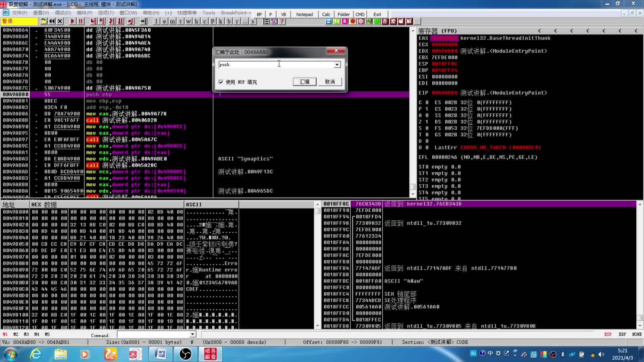Open the 调试(D) menu

click(x=63, y=13)
